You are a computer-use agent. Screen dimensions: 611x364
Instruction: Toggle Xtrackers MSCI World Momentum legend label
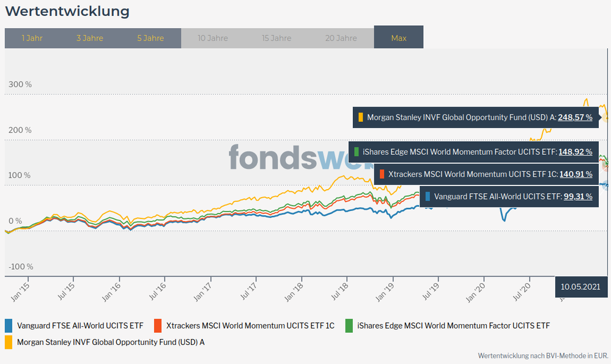click(x=250, y=325)
